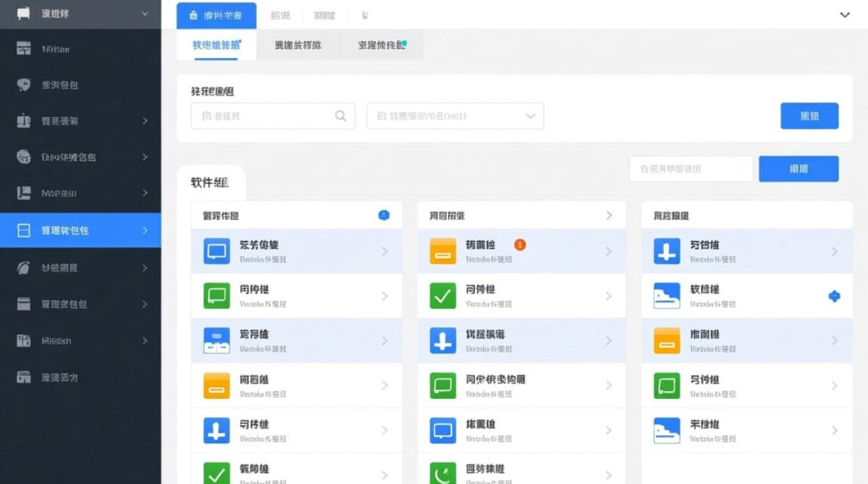Click the lock icon on the blue top tab
The height and width of the screenshot is (484, 868).
pyautogui.click(x=194, y=15)
